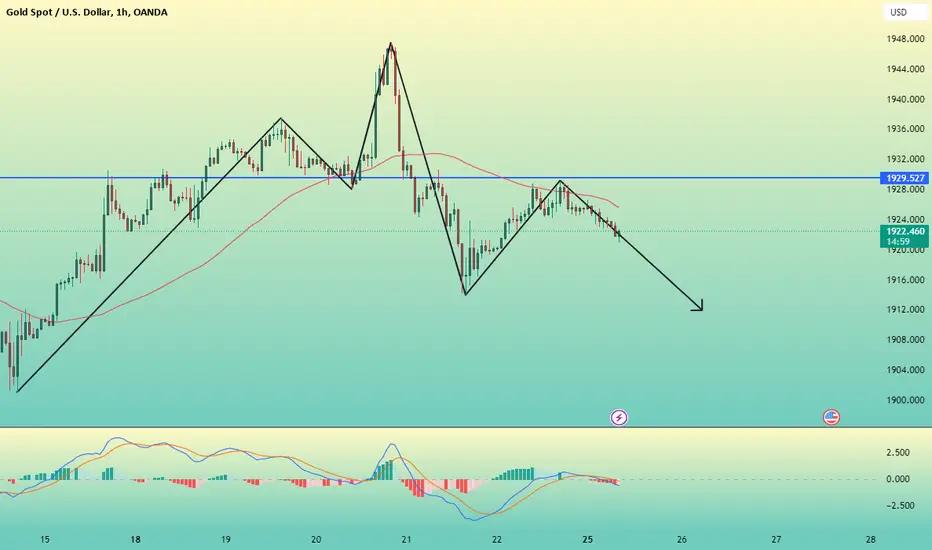Click the 1904.000 price axis label
Viewport: 932px width, 550px height.
(x=905, y=369)
